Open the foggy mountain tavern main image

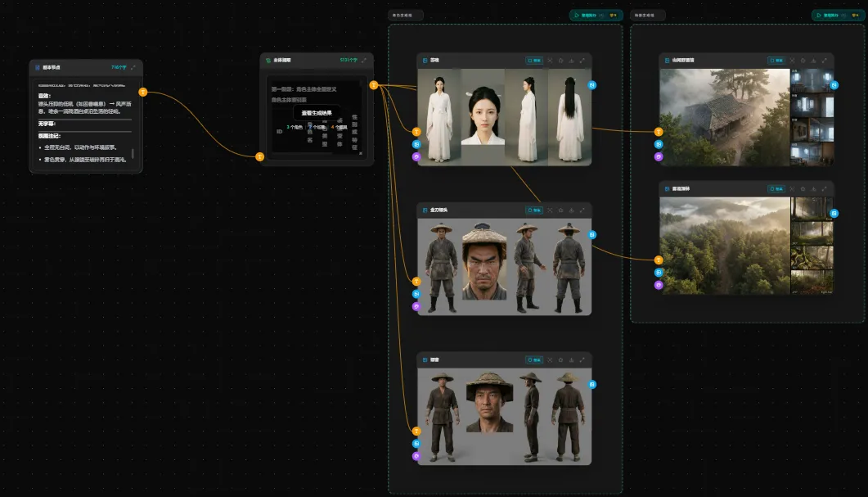pos(725,117)
